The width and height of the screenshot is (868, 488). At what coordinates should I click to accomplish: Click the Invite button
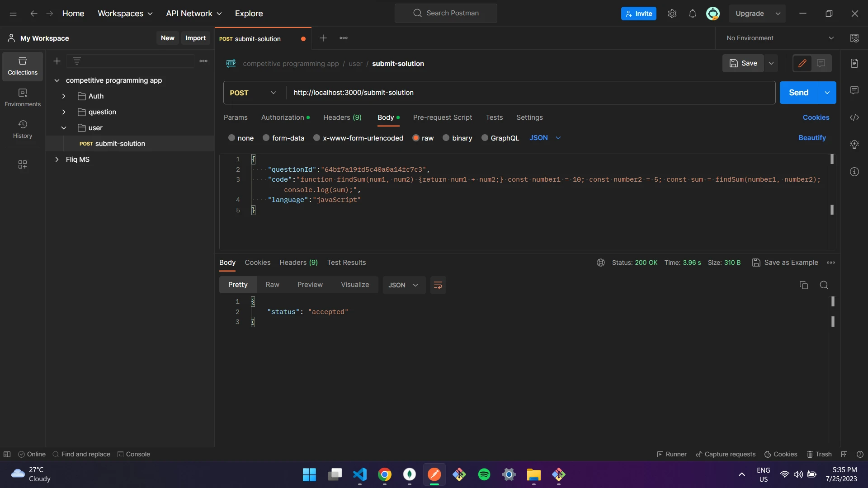[x=639, y=14]
